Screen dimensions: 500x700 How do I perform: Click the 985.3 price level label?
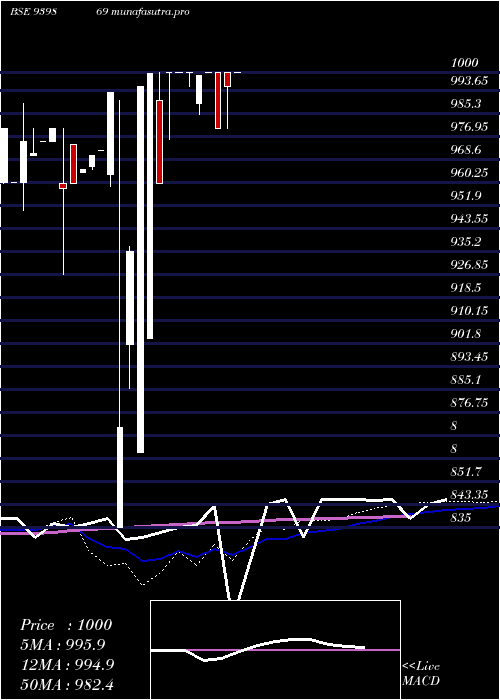466,104
